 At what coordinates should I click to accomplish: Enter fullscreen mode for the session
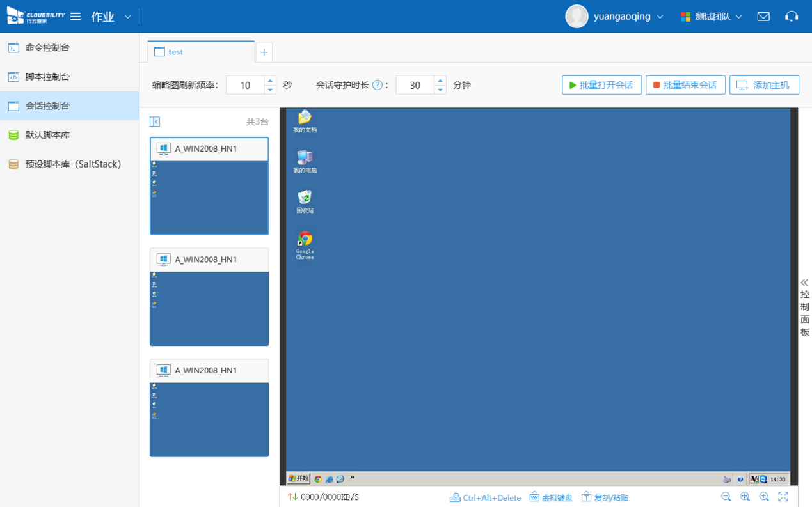[x=783, y=497]
